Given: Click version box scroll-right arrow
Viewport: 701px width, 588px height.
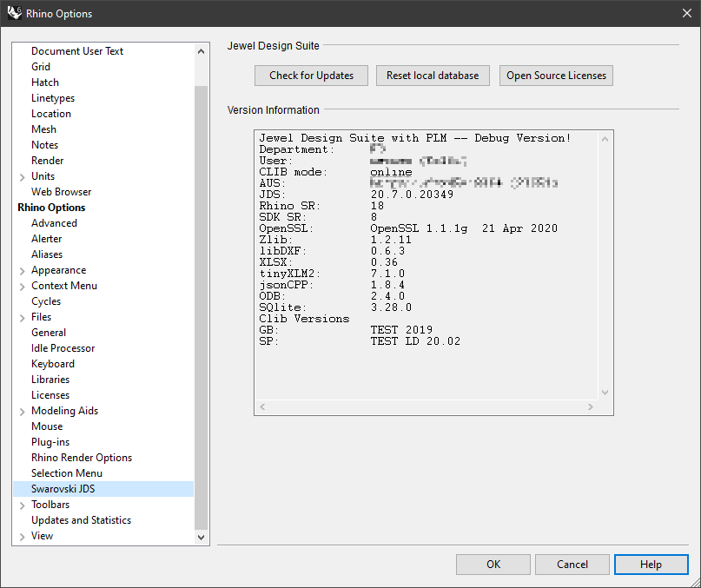Looking at the screenshot, I should pyautogui.click(x=591, y=406).
